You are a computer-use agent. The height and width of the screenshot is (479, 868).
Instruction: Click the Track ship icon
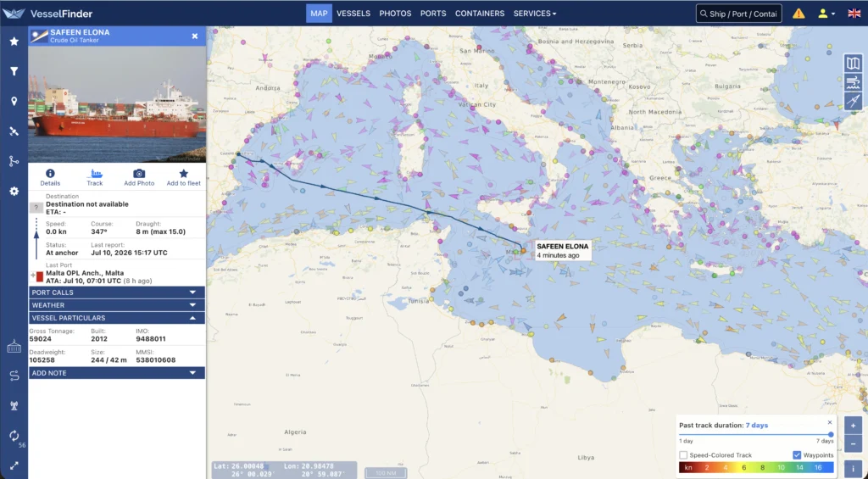pyautogui.click(x=95, y=173)
